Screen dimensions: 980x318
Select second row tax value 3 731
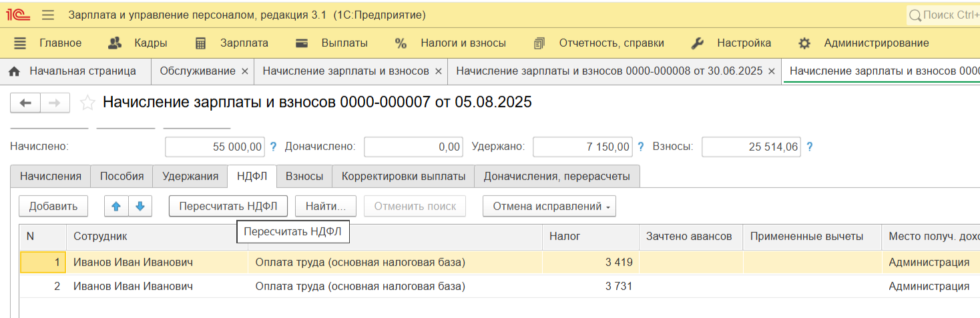618,286
